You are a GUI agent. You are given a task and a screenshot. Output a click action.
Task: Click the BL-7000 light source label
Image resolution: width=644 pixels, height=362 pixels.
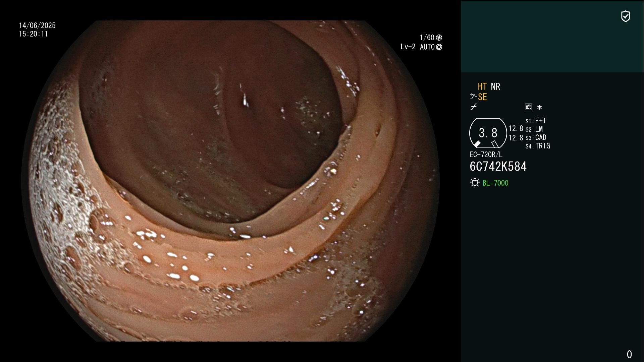[x=495, y=183]
